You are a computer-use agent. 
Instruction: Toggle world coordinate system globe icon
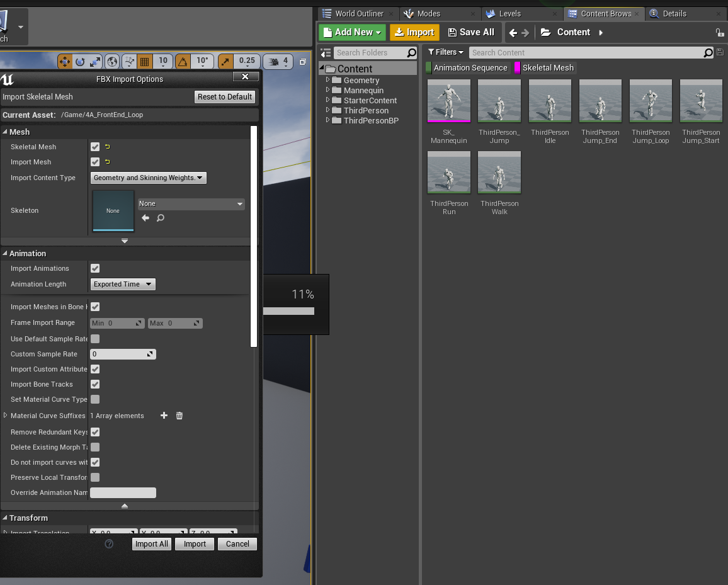(x=112, y=61)
